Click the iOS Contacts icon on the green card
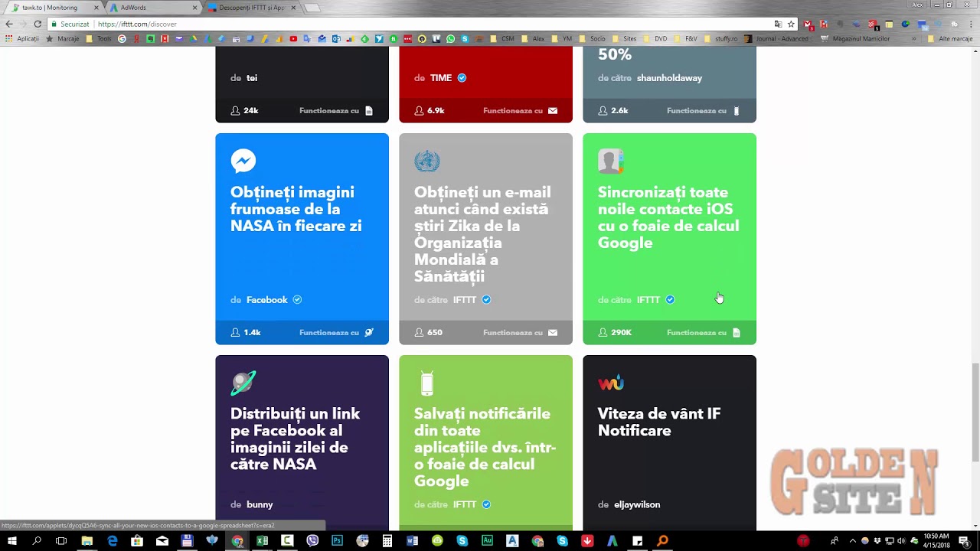The height and width of the screenshot is (551, 980). pyautogui.click(x=610, y=161)
